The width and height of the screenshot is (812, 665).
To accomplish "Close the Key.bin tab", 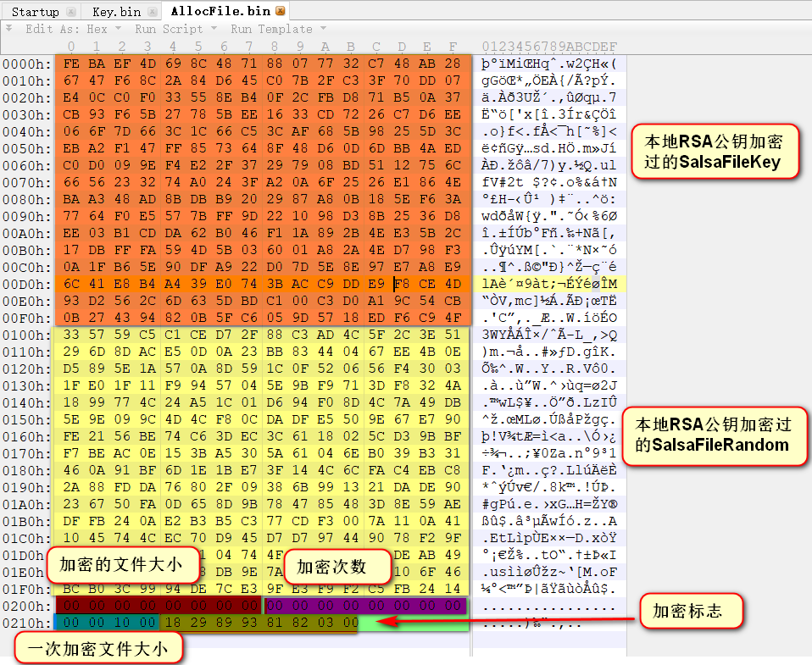I will tap(152, 11).
